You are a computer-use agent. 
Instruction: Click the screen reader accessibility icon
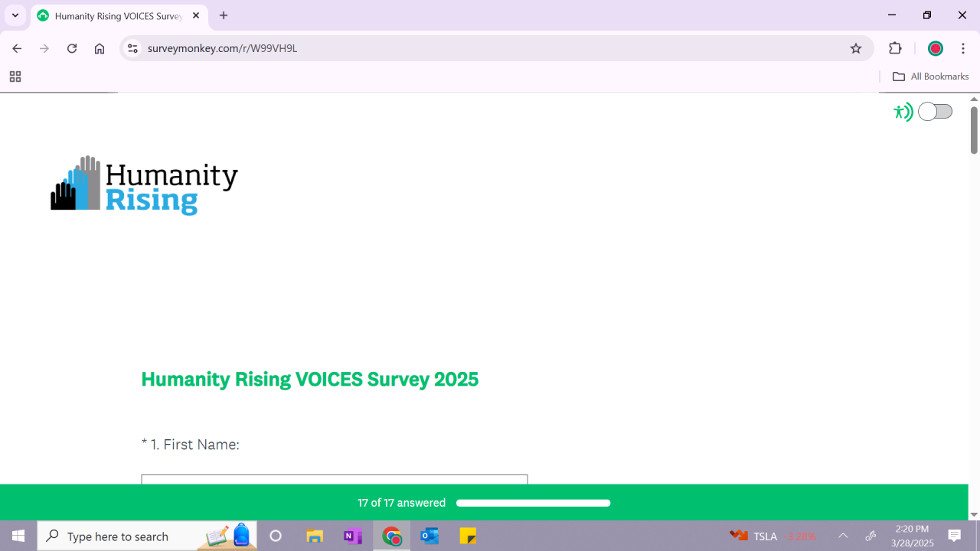tap(903, 112)
